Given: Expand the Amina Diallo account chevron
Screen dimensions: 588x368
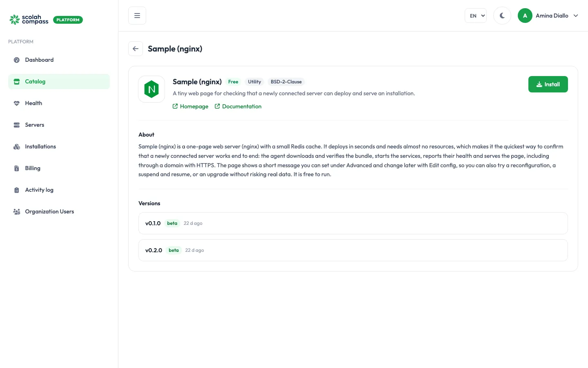Looking at the screenshot, I should [x=576, y=16].
